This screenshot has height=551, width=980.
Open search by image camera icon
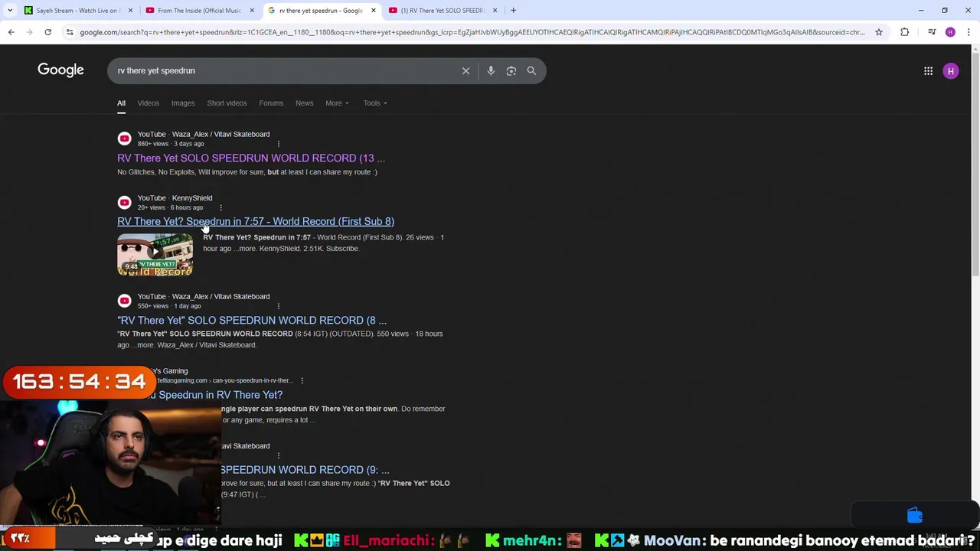pyautogui.click(x=511, y=70)
